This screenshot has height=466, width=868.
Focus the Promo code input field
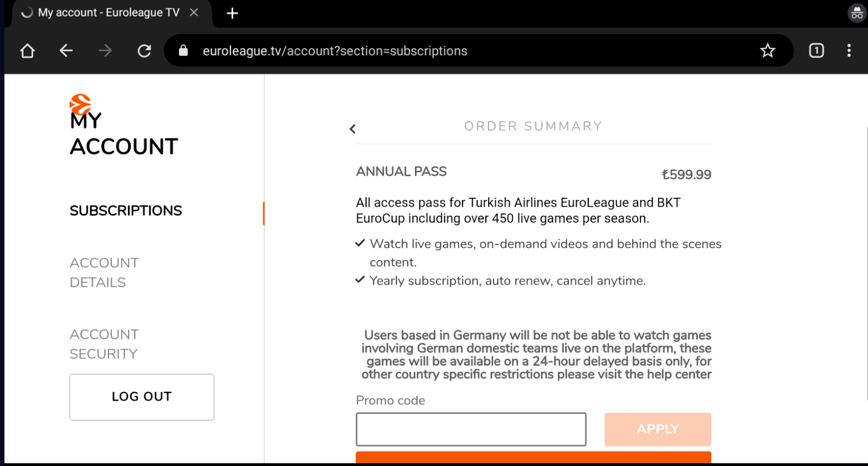pyautogui.click(x=471, y=429)
